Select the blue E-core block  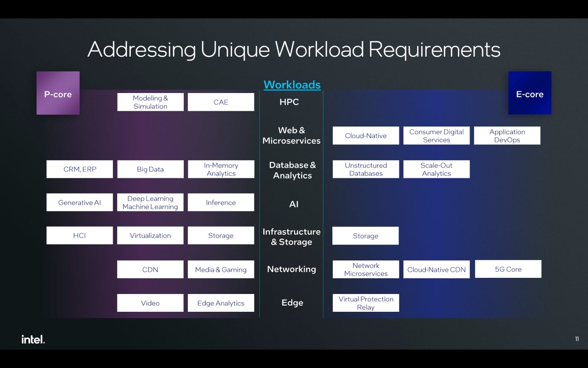(x=530, y=93)
